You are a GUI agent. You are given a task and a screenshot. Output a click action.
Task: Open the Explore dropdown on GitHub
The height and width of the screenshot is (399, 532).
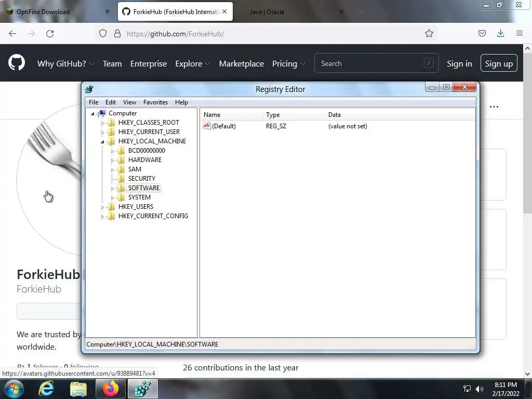pos(192,63)
